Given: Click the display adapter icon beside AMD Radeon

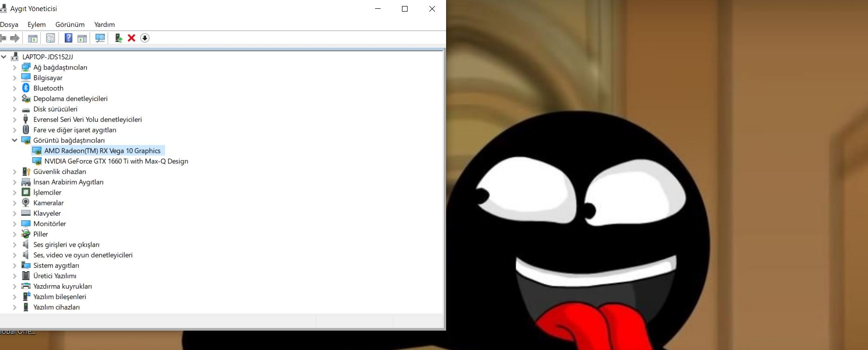Looking at the screenshot, I should click(37, 151).
